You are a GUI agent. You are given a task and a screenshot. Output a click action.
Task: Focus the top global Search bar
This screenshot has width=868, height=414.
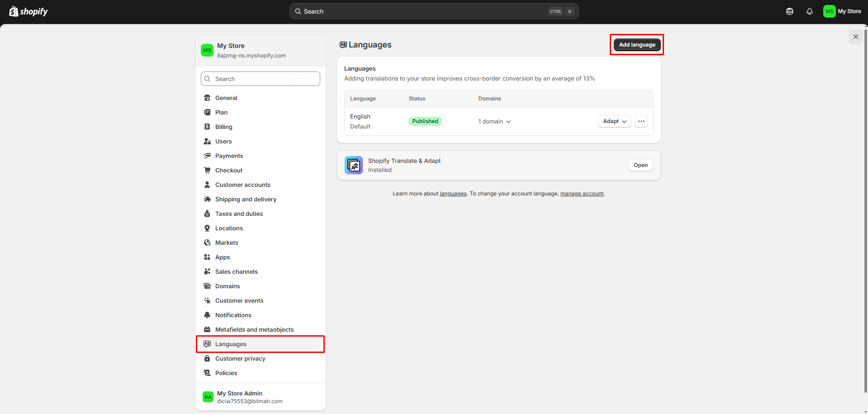pyautogui.click(x=434, y=11)
